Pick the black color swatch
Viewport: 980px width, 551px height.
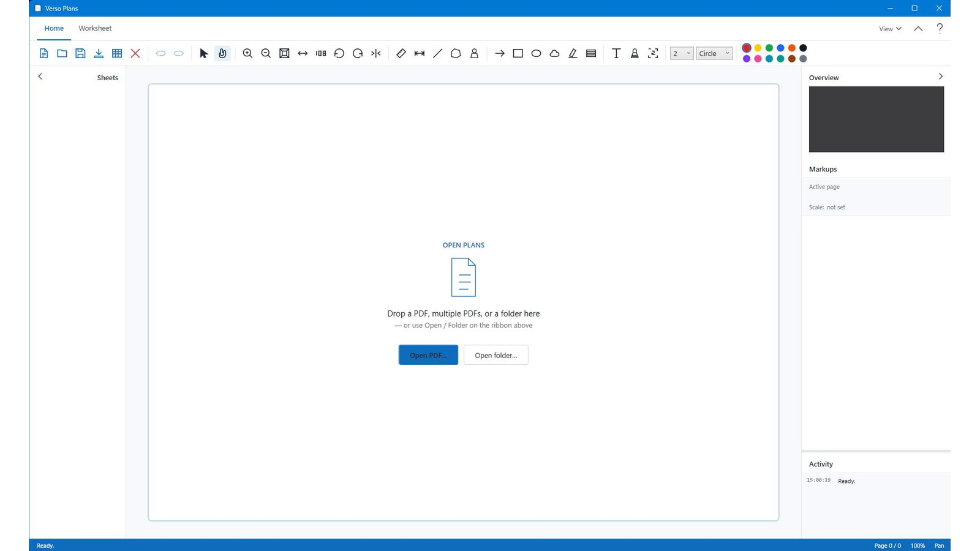pyautogui.click(x=803, y=48)
